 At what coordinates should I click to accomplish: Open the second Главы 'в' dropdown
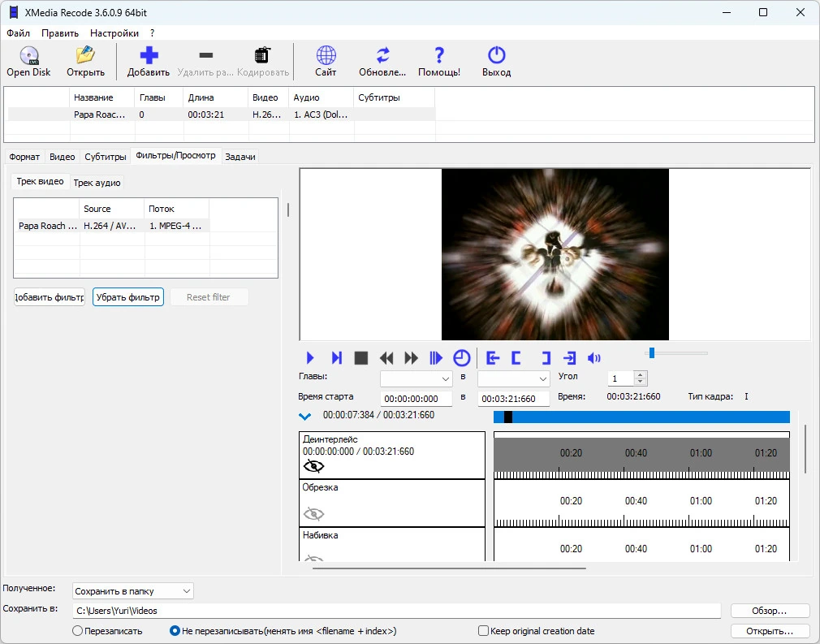514,378
